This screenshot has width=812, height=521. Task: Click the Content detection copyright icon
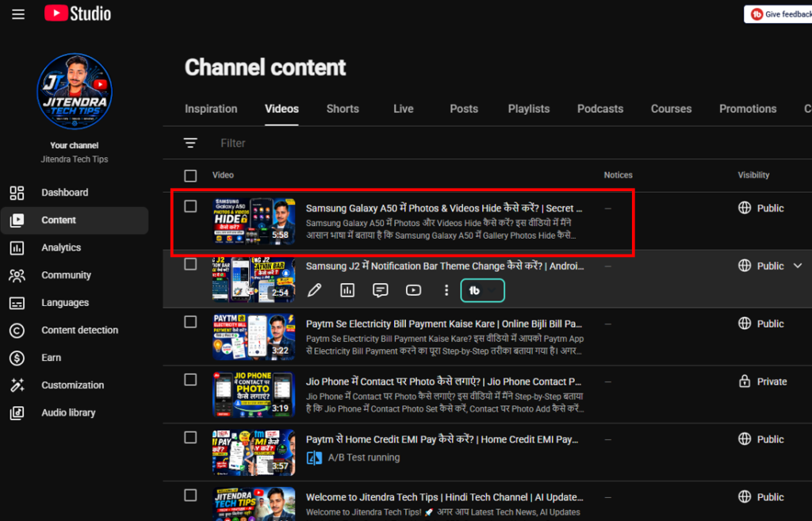tap(17, 330)
